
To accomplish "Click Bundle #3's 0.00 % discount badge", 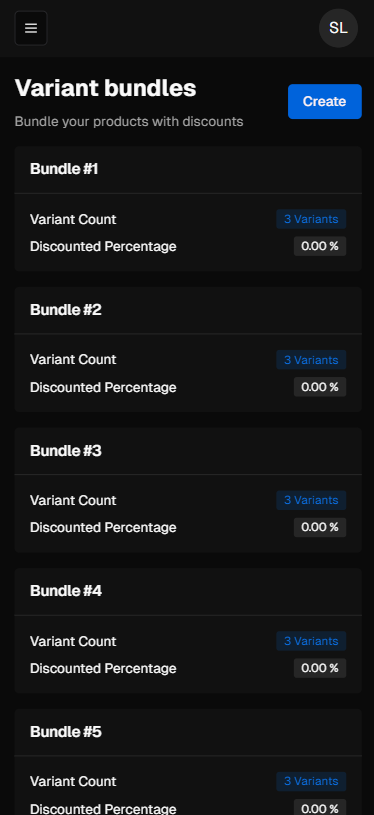I will coord(320,528).
